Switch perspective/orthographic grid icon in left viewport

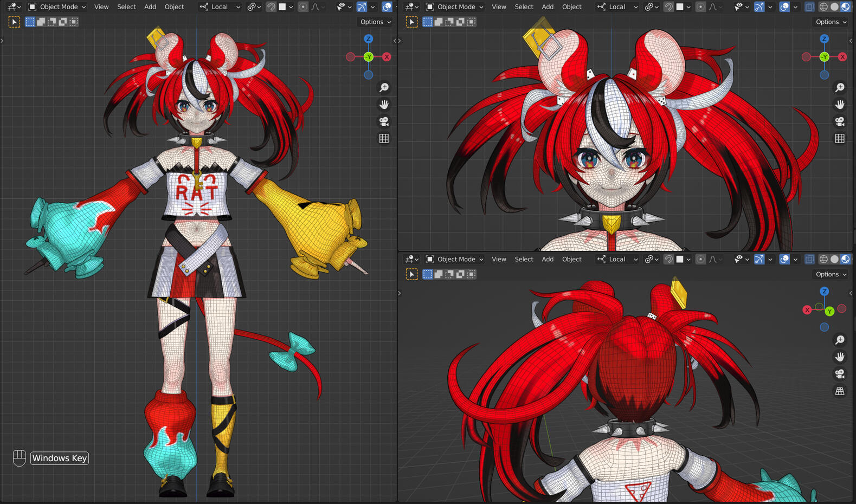384,139
